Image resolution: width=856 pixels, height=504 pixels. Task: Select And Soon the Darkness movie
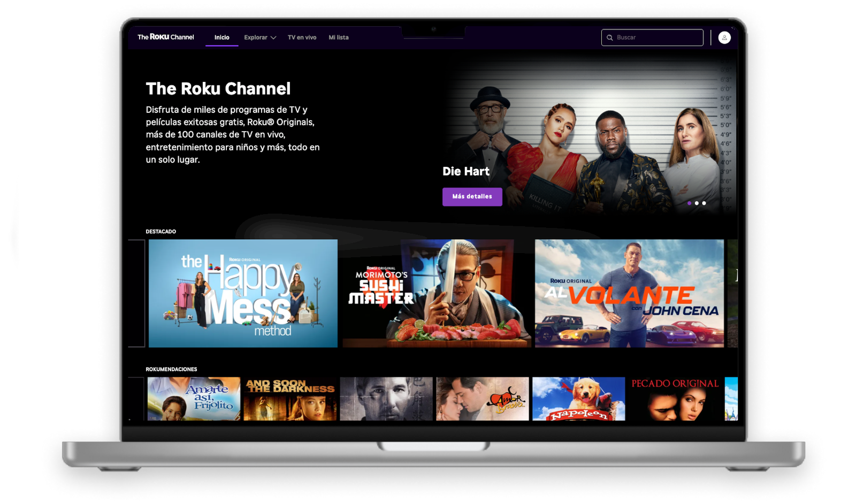click(x=290, y=399)
